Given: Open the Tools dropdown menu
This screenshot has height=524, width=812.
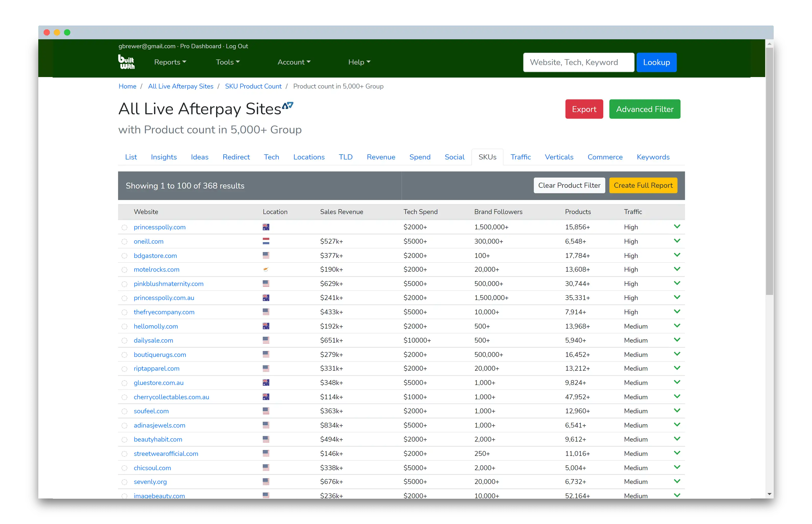Looking at the screenshot, I should point(228,62).
